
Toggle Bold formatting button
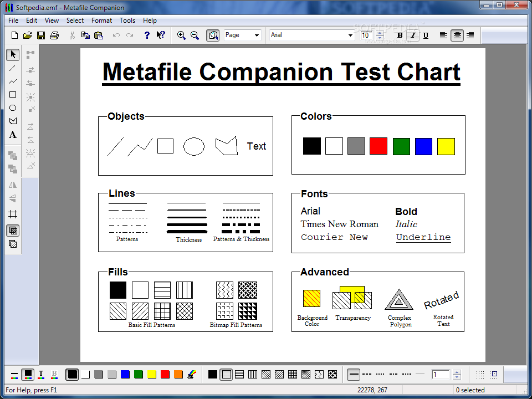(x=400, y=35)
